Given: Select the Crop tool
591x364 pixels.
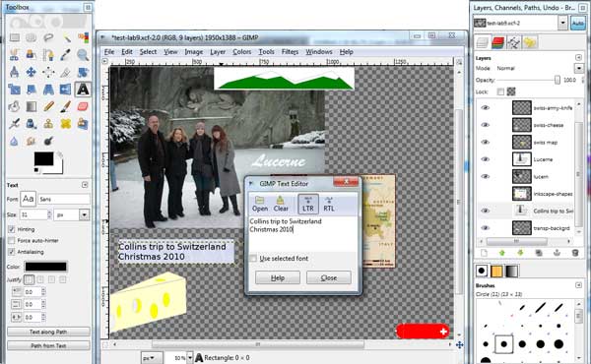Looking at the screenshot, I should tap(66, 72).
